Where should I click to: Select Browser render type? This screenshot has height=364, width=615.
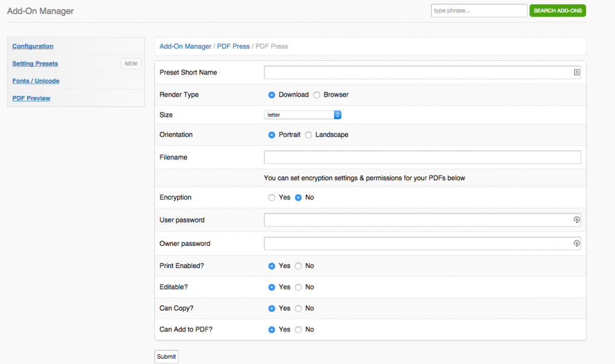317,95
